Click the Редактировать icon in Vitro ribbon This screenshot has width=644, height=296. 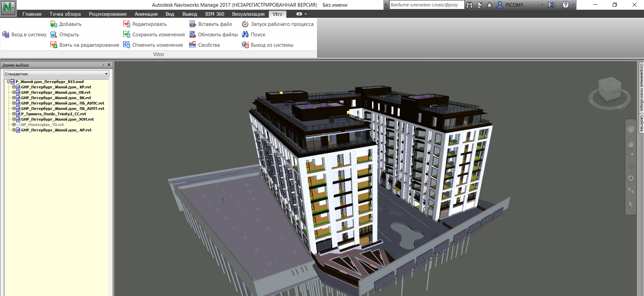coord(126,24)
